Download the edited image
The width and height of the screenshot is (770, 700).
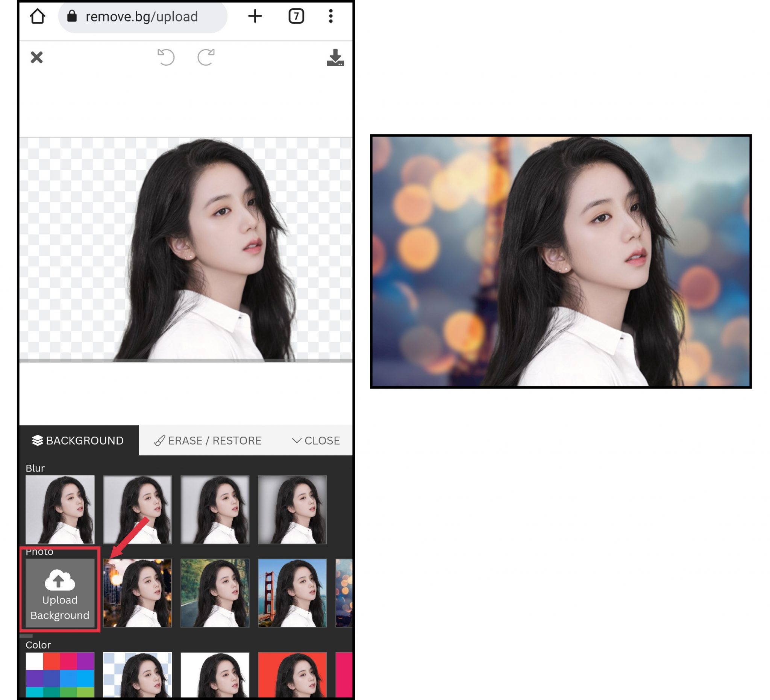point(335,57)
